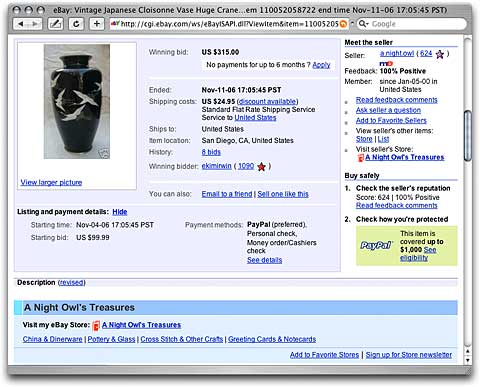Click Add to Favorite Sellers
Screen dimensions: 480x387
pos(391,121)
